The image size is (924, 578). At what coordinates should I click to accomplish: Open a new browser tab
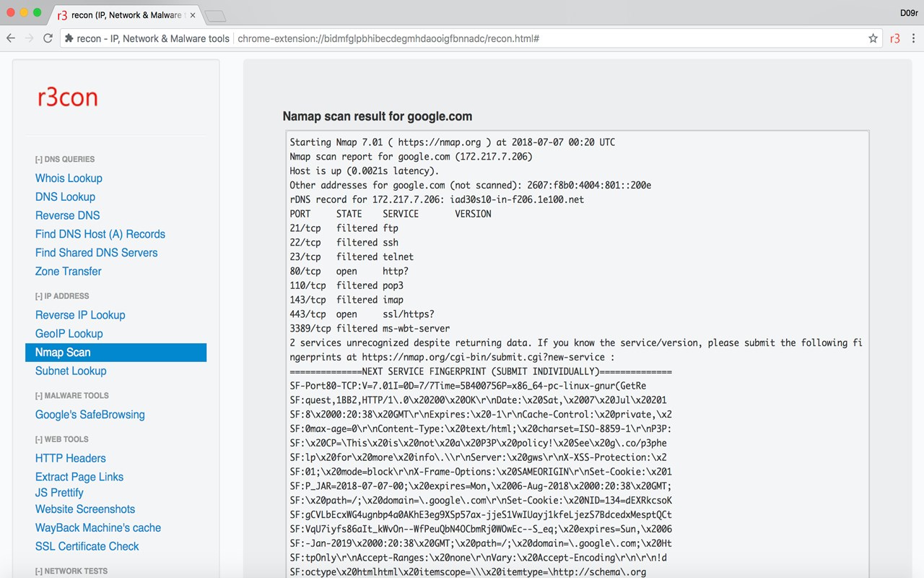point(214,16)
